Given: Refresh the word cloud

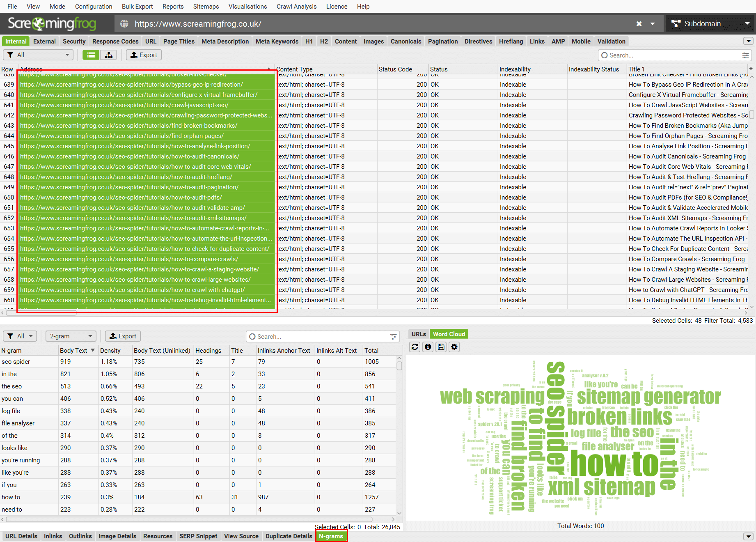Looking at the screenshot, I should (x=415, y=347).
